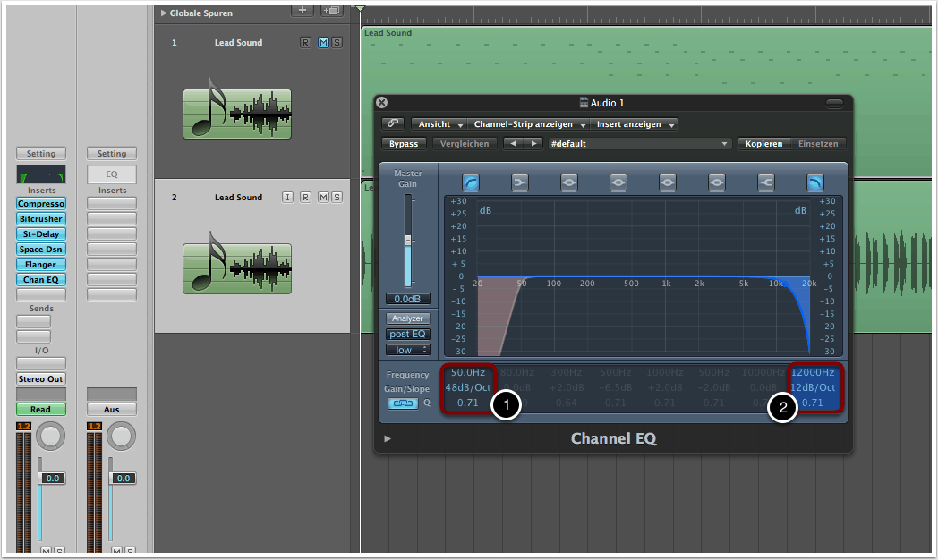
Task: Expand the Globale Spuren disclosure triangle
Action: pos(163,13)
